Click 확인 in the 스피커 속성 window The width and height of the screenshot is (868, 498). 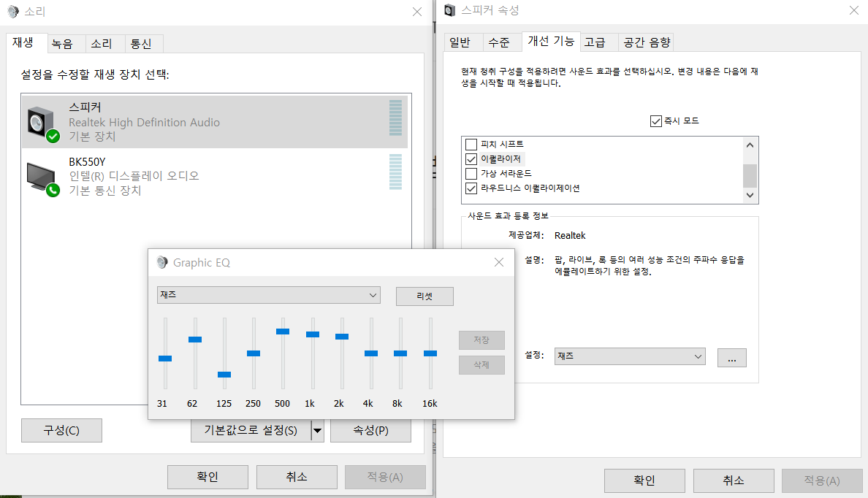pos(644,480)
